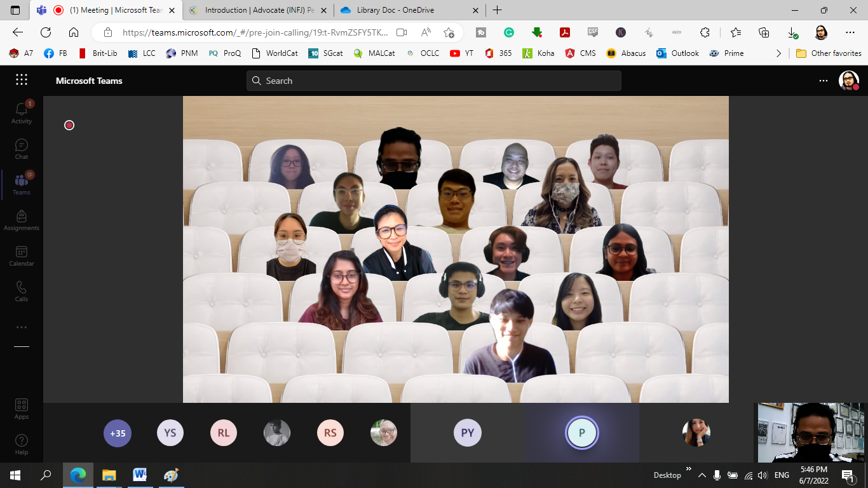This screenshot has width=868, height=488.
Task: Click the Teams Search box
Action: 434,81
